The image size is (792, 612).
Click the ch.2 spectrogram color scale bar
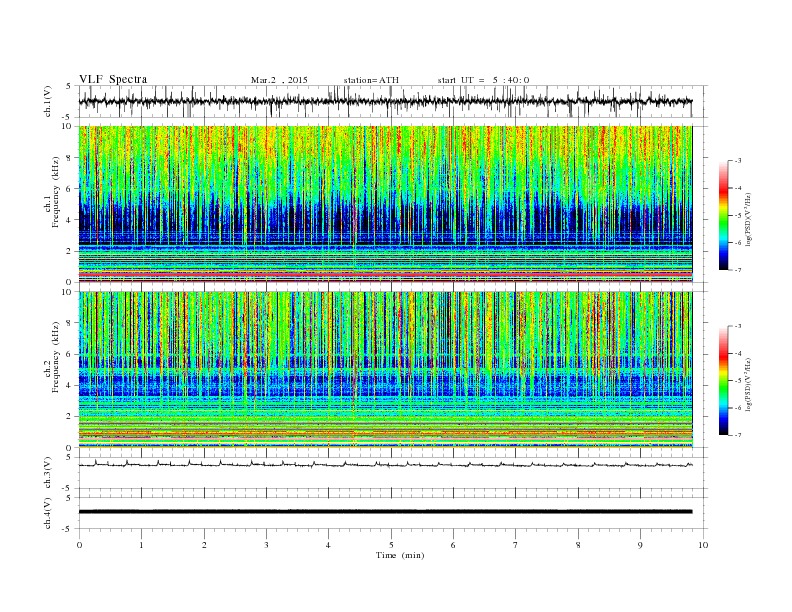click(x=724, y=381)
